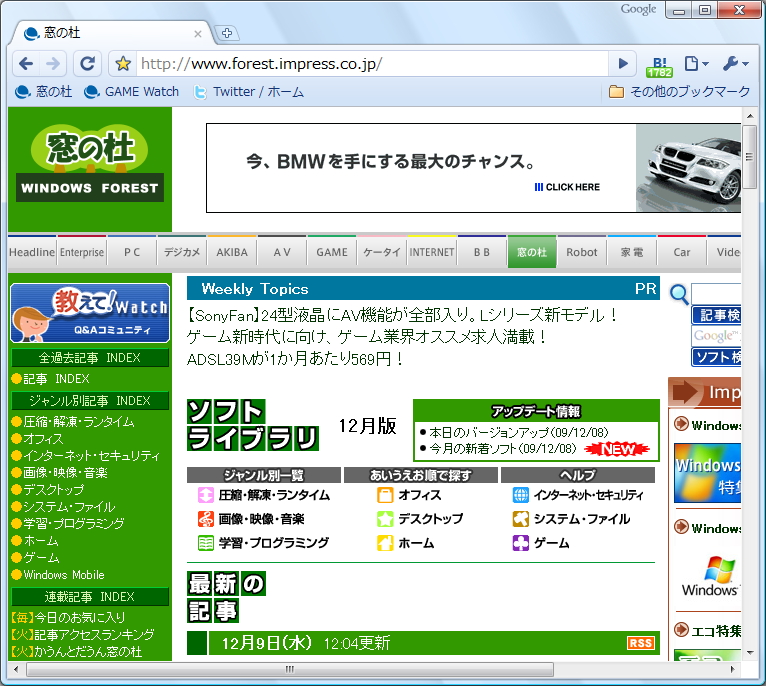Click the オフィス category icon

385,495
